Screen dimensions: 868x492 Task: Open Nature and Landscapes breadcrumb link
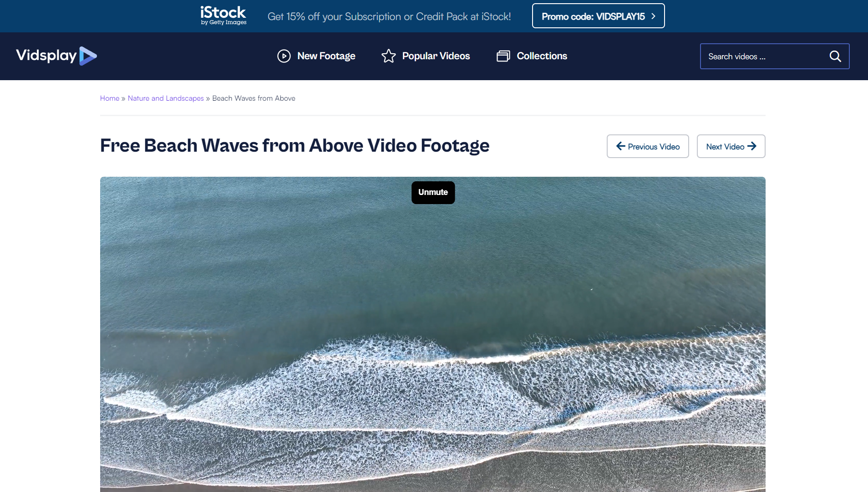(x=166, y=98)
